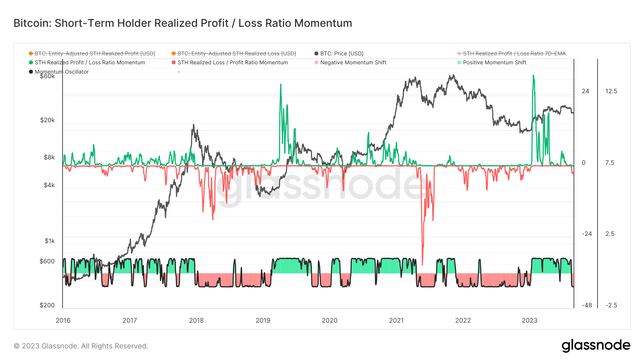Select the 2021 x-axis label
The height and width of the screenshot is (362, 644).
click(x=396, y=321)
